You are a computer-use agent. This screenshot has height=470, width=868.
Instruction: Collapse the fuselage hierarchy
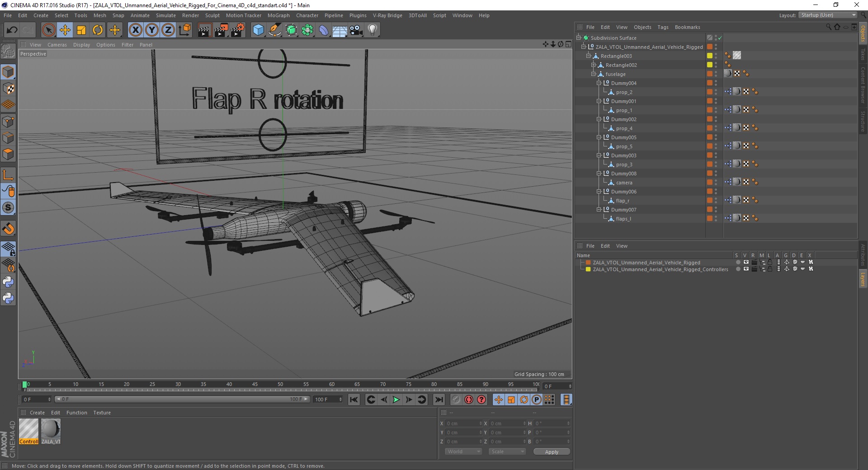coord(594,74)
